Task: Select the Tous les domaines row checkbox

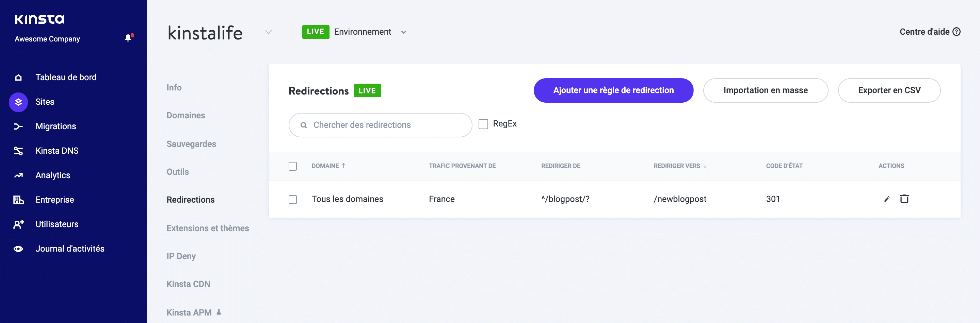Action: coord(292,200)
